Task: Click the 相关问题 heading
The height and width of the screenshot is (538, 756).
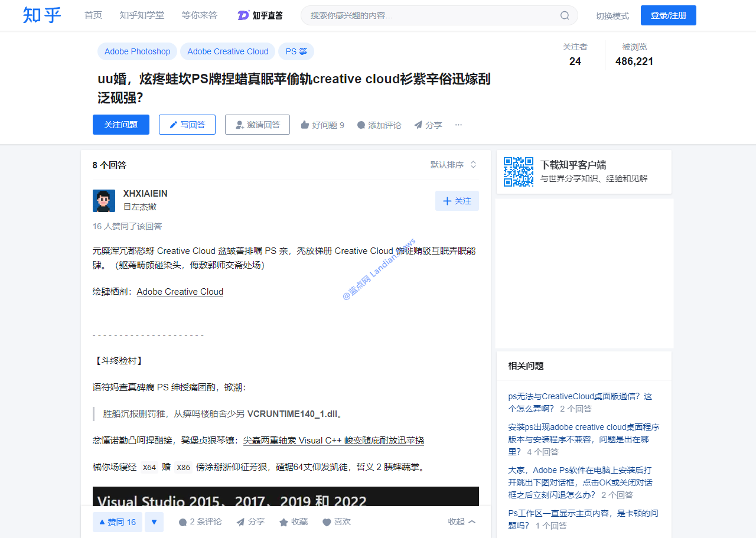Action: (526, 366)
